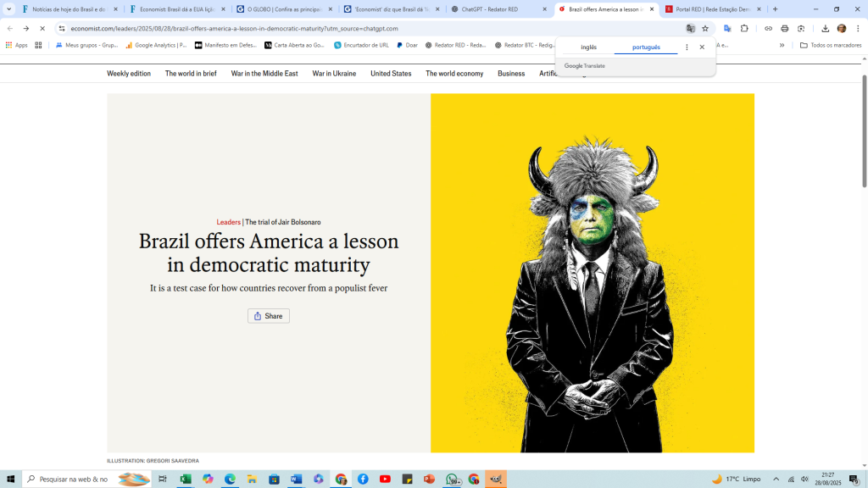The width and height of the screenshot is (868, 488).
Task: Select português in translate popup
Action: (646, 47)
